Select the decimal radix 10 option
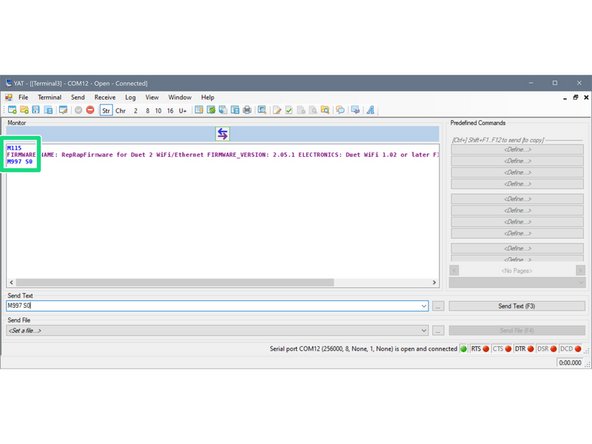This screenshot has height=444, width=592. point(158,111)
